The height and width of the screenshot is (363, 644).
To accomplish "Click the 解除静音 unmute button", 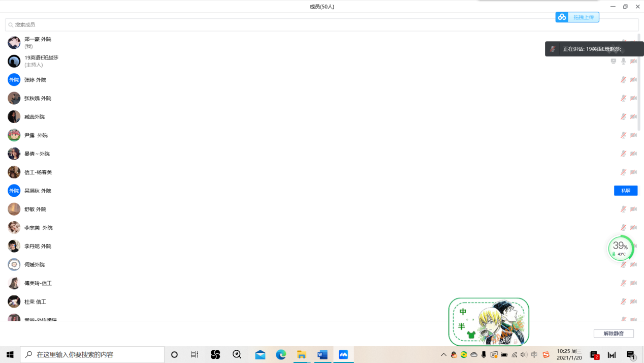I will pyautogui.click(x=614, y=334).
